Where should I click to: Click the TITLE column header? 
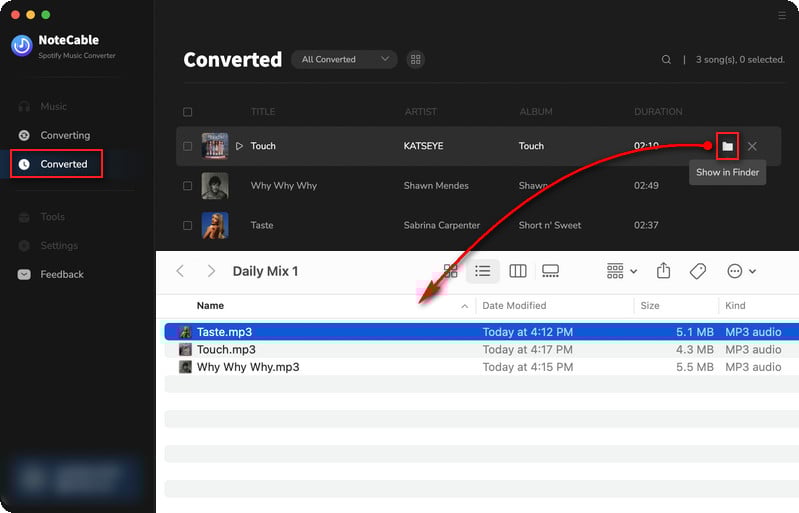coord(263,112)
